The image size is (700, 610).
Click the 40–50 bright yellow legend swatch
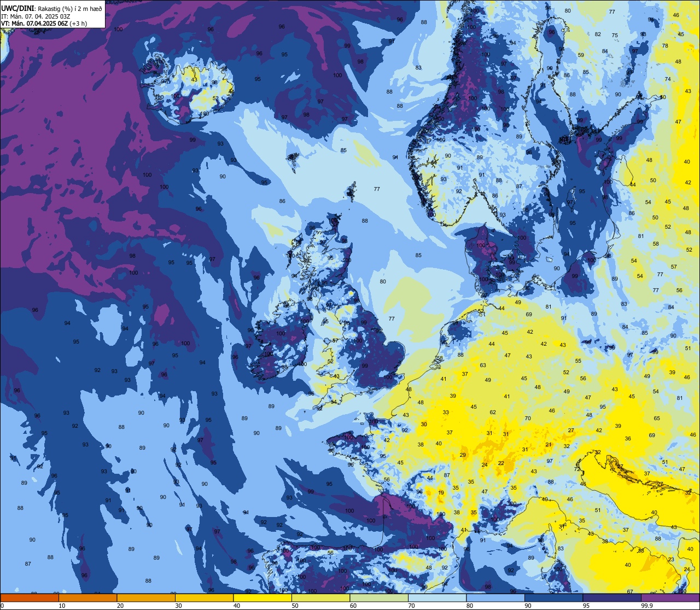pos(262,597)
